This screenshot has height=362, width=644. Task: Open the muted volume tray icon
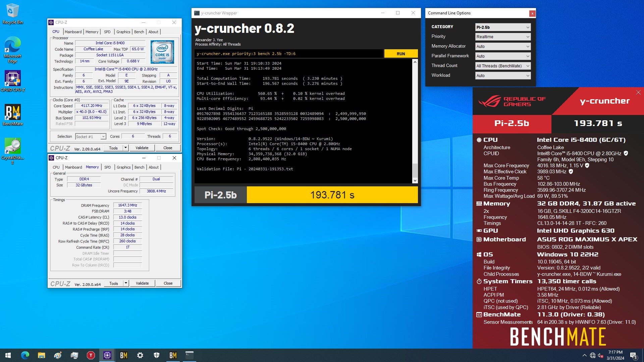[x=601, y=355]
